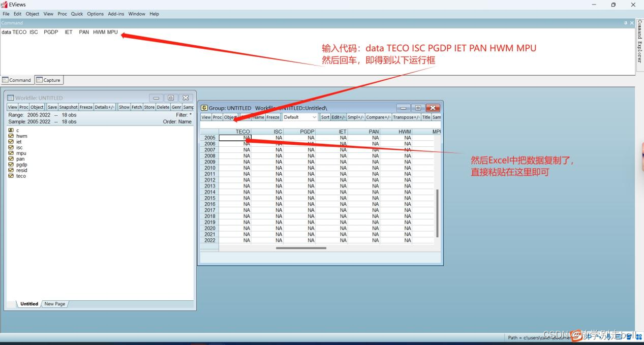Close the Command pane
Screen dimensions: 644x345
click(632, 23)
